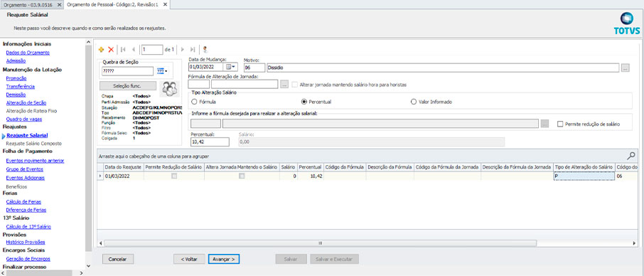Click the disabled salary formula ellipsis button
The width and height of the screenshot is (644, 276).
[544, 124]
